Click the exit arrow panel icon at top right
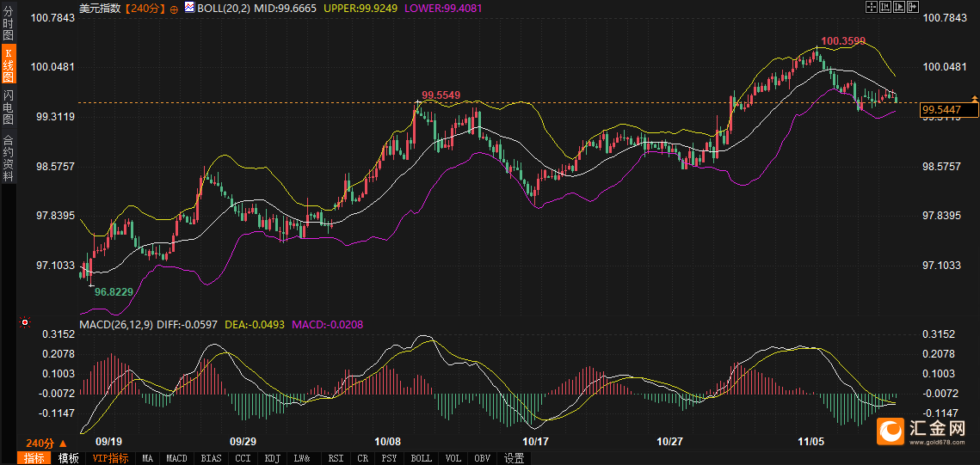The width and height of the screenshot is (980, 465). 912,7
